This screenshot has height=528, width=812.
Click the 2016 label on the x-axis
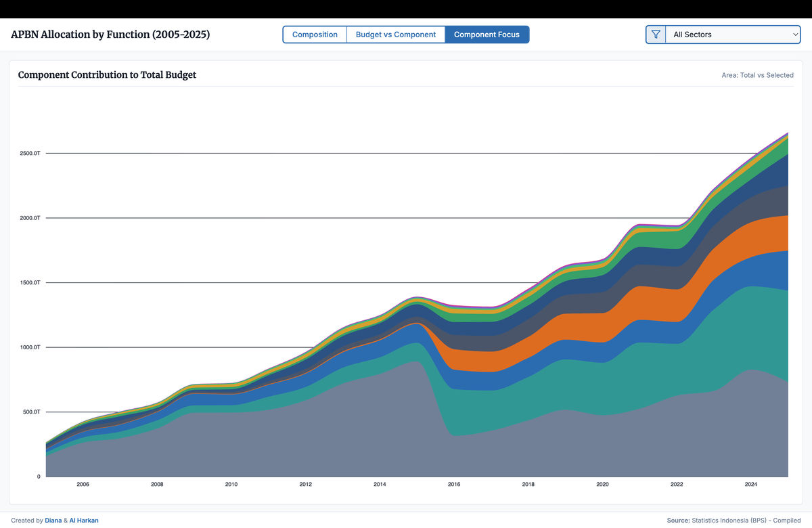(453, 485)
